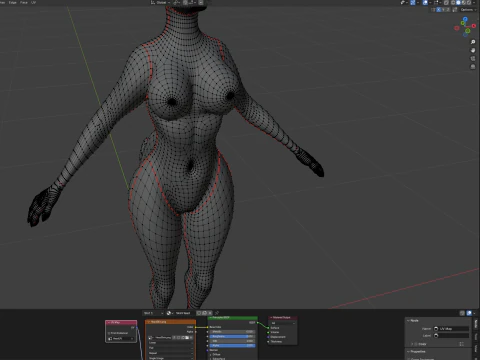Screen dimensions: 480x360
Task: Collapse the Principled BSDF node header
Action: pos(211,318)
